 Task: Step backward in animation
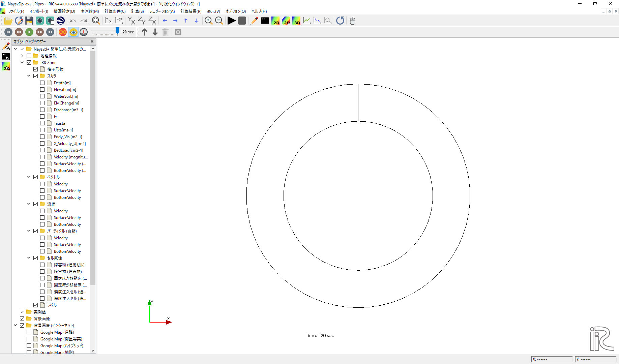point(19,32)
